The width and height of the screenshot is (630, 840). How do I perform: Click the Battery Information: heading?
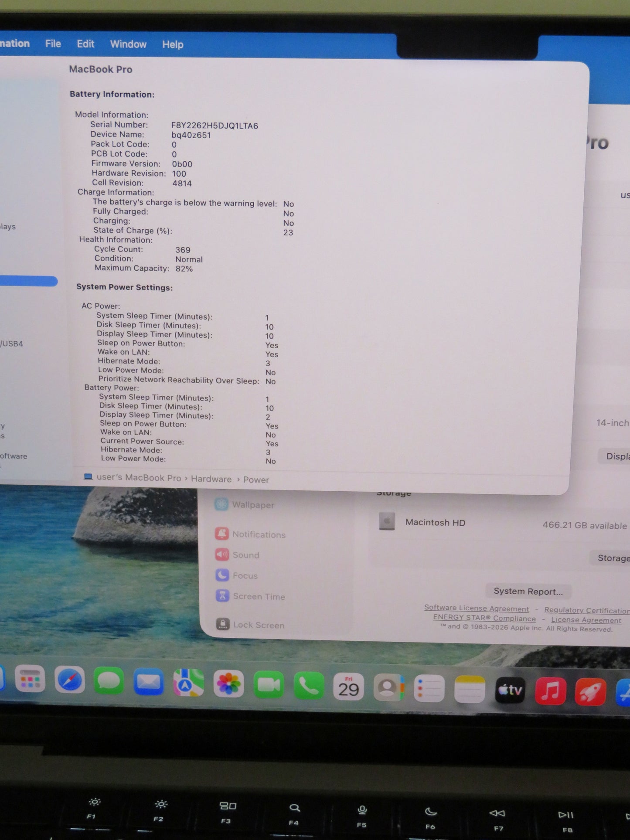click(x=112, y=94)
